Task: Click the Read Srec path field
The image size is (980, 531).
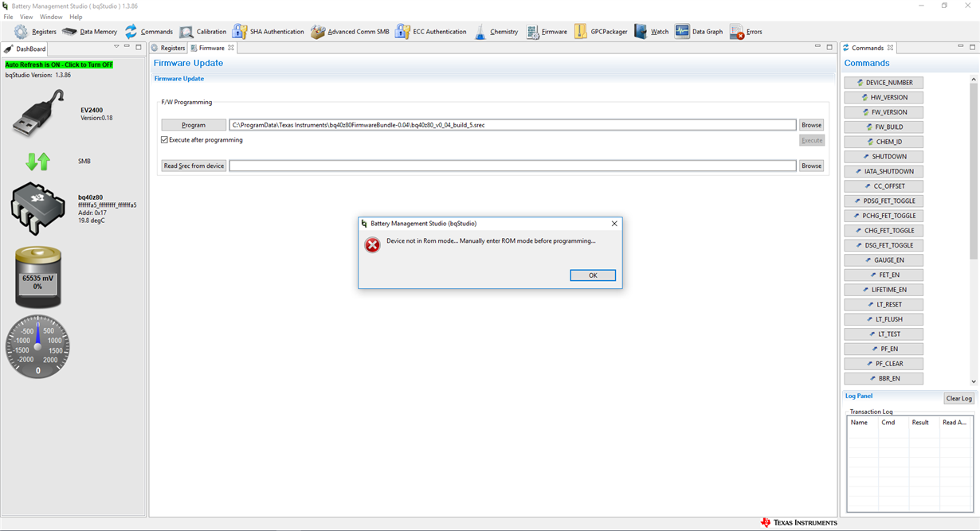Action: [x=512, y=166]
